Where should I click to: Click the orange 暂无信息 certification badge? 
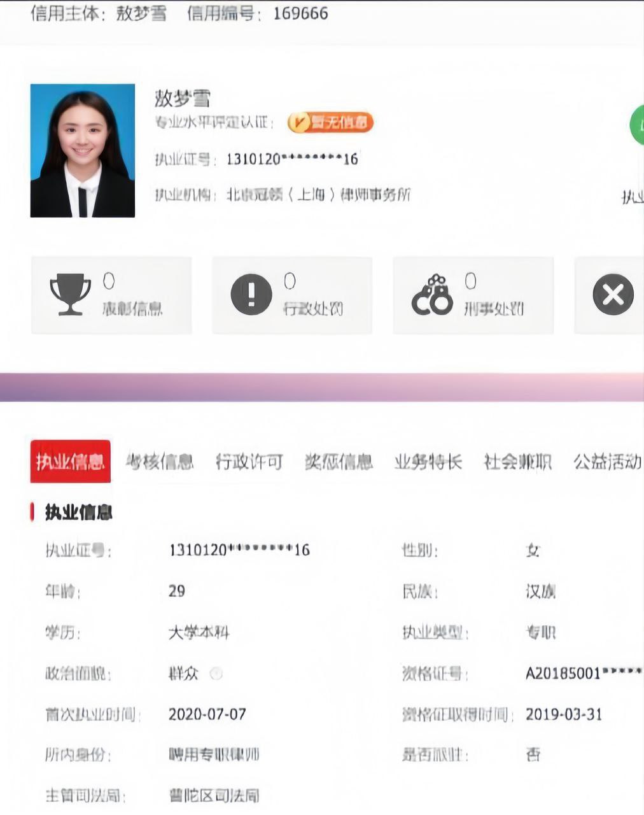(330, 122)
